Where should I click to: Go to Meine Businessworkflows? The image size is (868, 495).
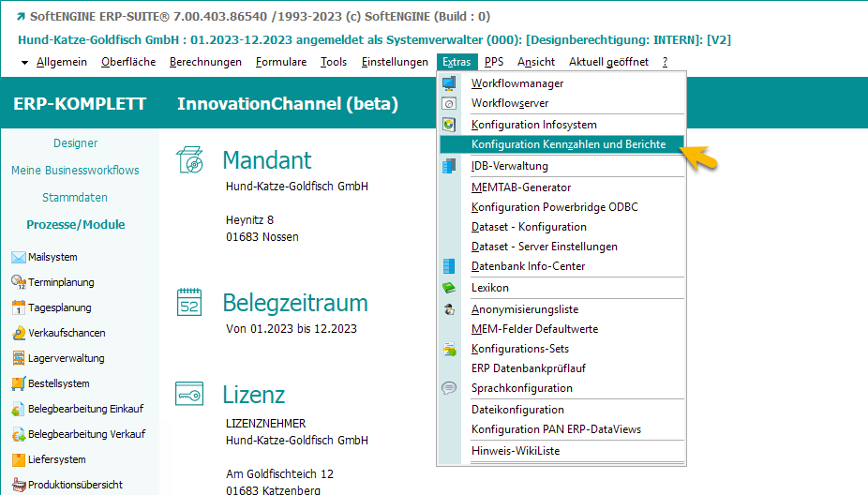[75, 171]
